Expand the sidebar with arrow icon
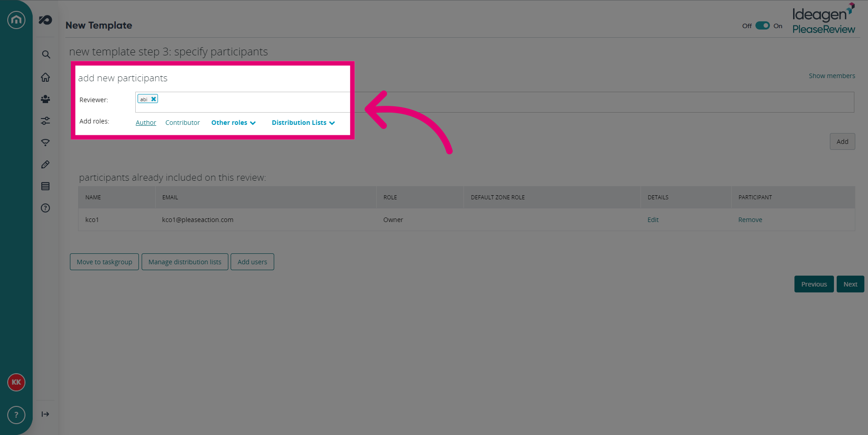This screenshot has width=868, height=435. [x=45, y=414]
